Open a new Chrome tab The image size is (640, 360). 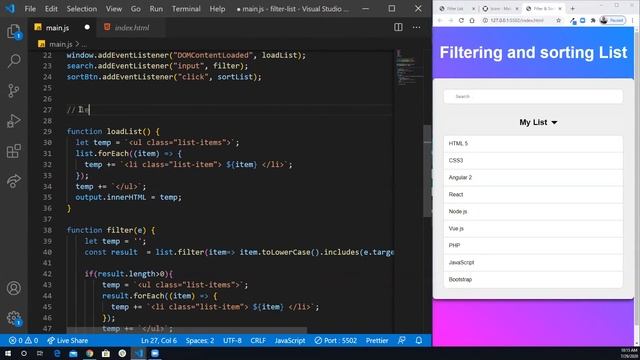pos(572,9)
